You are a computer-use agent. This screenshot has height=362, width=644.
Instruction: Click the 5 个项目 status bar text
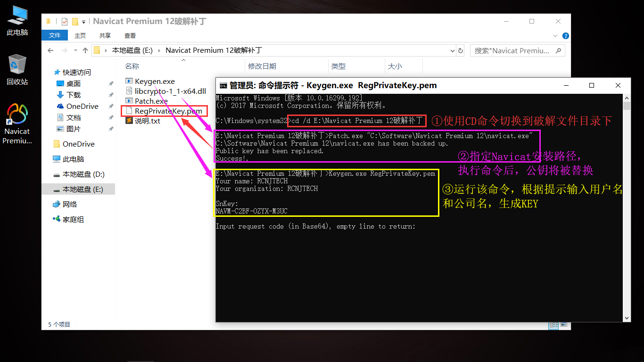coord(59,324)
